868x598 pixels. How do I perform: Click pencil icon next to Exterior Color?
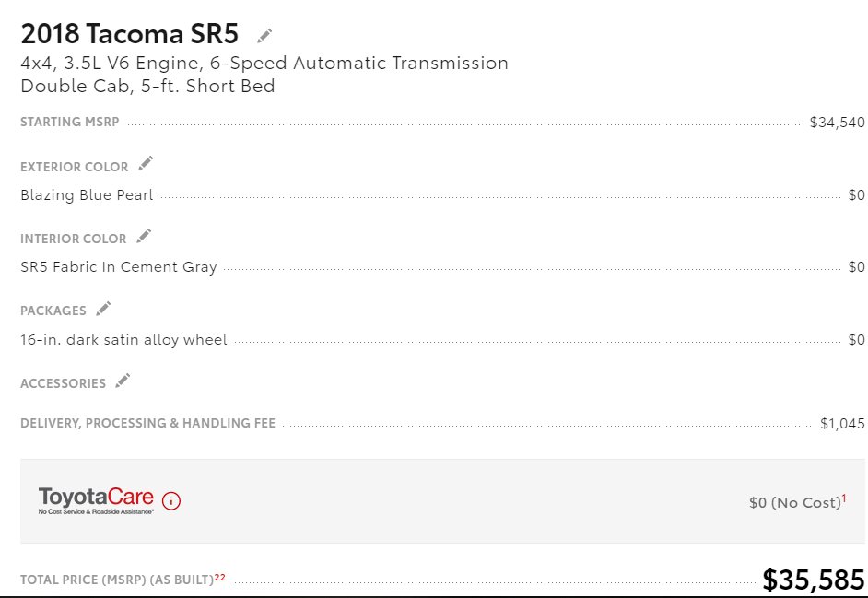(x=146, y=163)
